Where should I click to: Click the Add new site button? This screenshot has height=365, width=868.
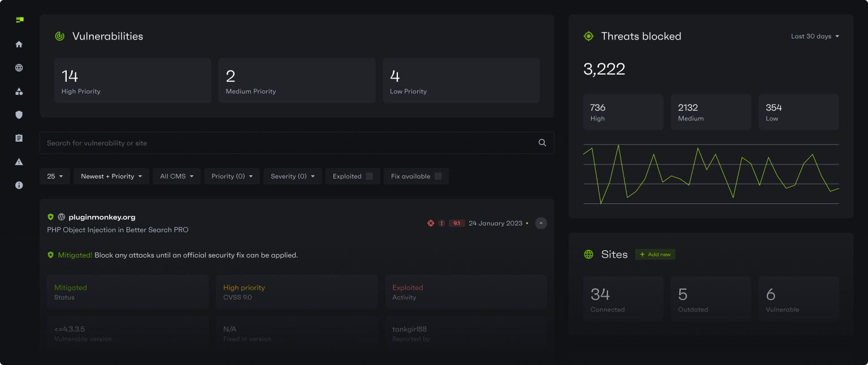[655, 254]
